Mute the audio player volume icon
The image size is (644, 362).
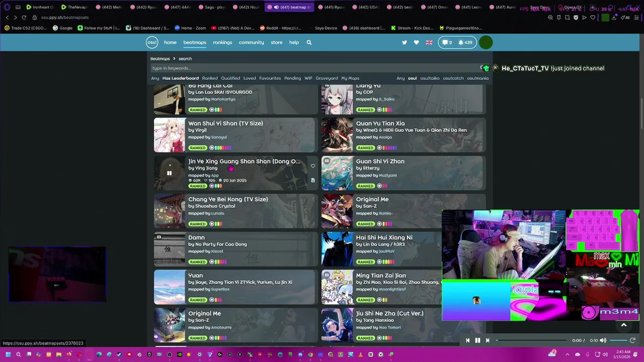[603, 340]
